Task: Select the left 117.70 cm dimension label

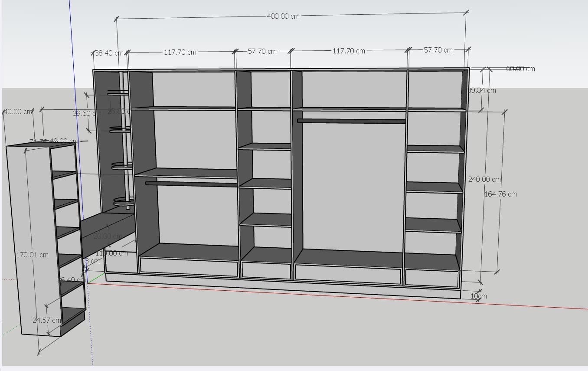Action: [180, 52]
